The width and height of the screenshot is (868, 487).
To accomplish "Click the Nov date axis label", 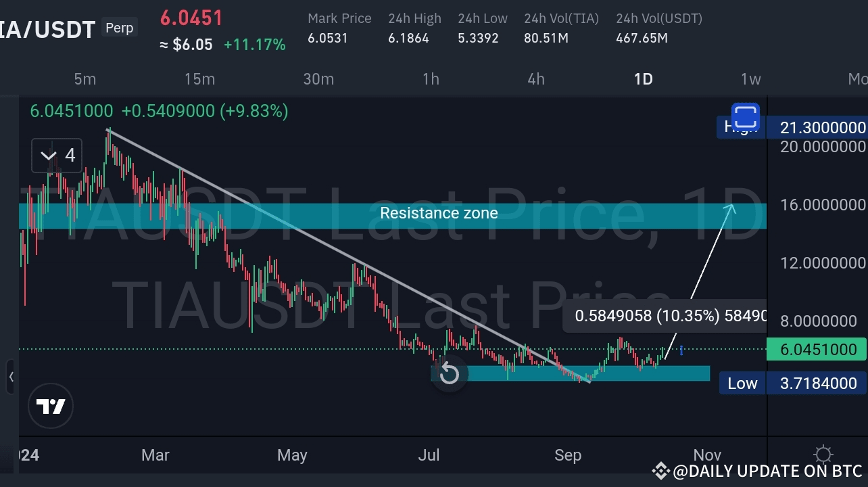I will click(x=707, y=455).
